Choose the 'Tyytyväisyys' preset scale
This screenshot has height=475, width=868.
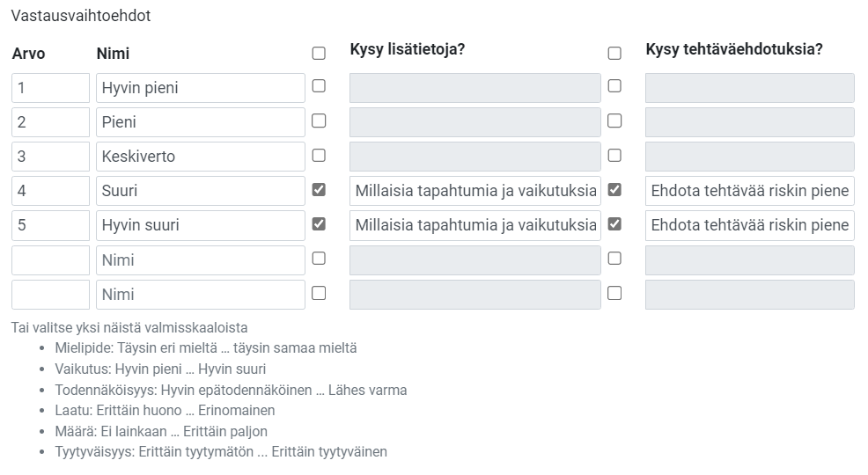pos(220,452)
